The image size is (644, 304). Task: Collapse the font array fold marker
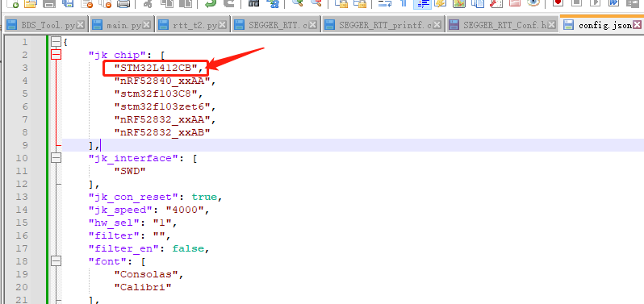56,261
